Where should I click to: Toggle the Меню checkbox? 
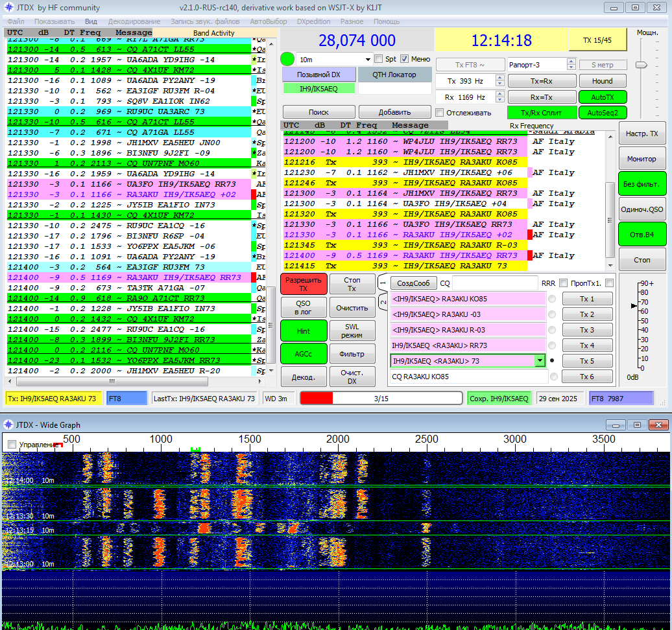(404, 59)
